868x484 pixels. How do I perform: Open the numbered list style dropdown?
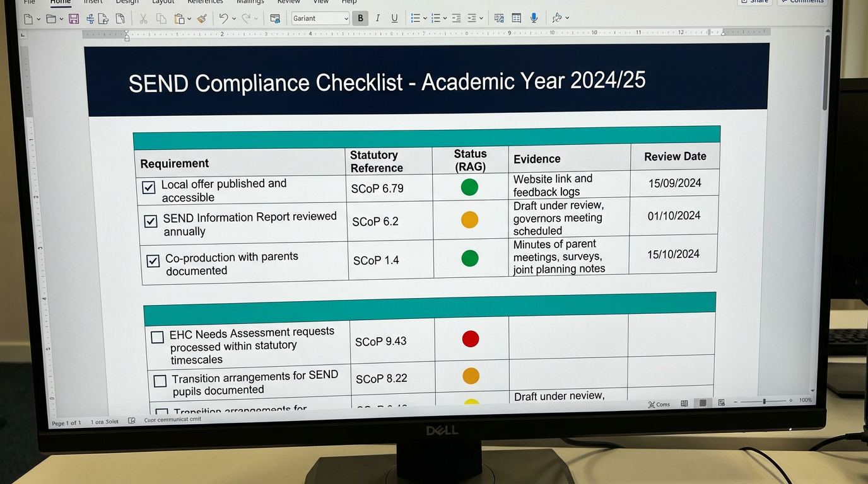coord(445,18)
